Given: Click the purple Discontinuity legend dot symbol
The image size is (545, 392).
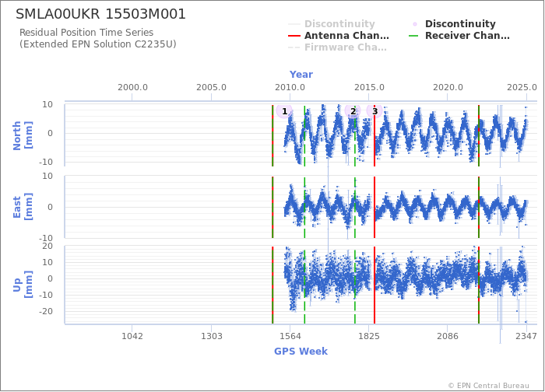Looking at the screenshot, I should (x=415, y=24).
